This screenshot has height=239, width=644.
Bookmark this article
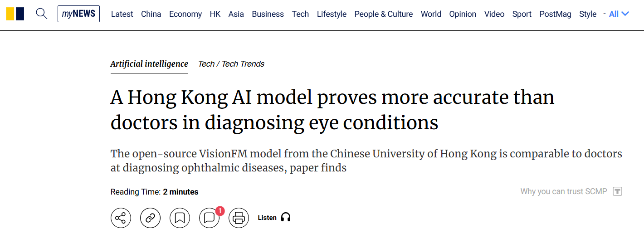pyautogui.click(x=180, y=218)
